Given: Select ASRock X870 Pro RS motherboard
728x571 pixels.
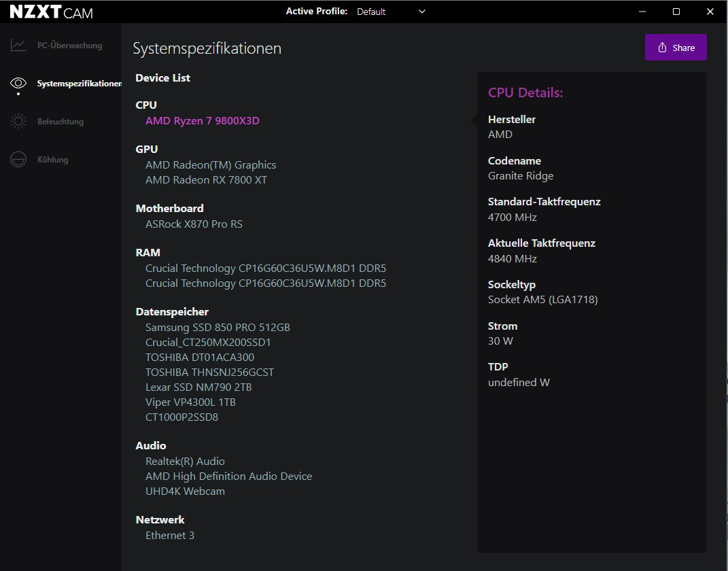Looking at the screenshot, I should tap(194, 224).
